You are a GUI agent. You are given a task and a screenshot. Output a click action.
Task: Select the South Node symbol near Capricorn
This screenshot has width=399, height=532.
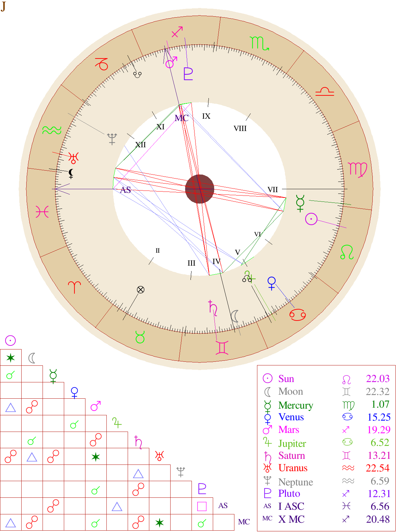point(137,75)
